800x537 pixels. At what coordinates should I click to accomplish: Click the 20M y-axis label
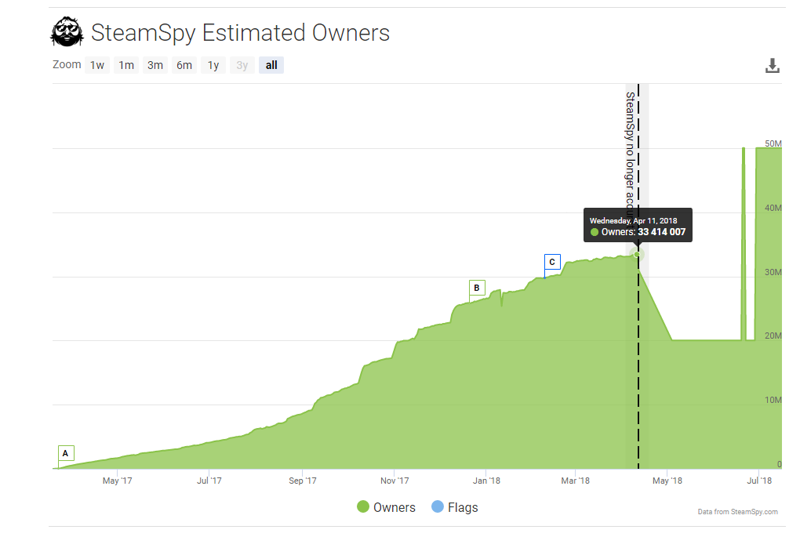coord(773,336)
